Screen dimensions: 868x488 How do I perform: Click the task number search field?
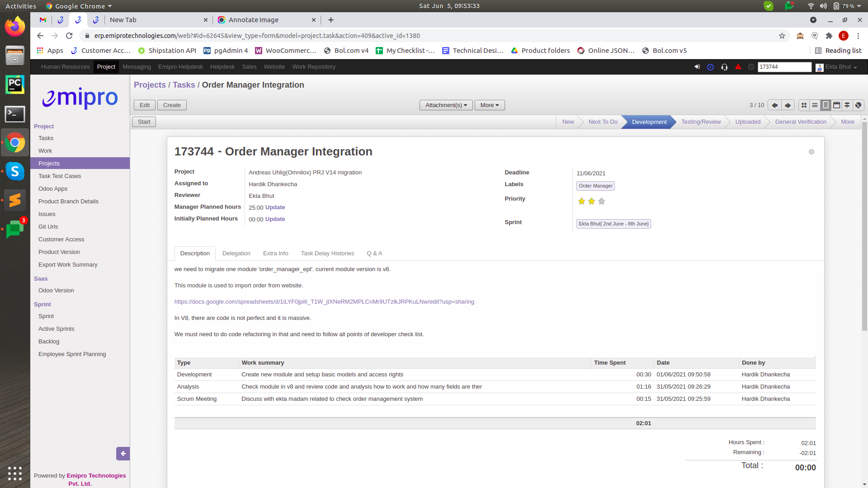[784, 67]
